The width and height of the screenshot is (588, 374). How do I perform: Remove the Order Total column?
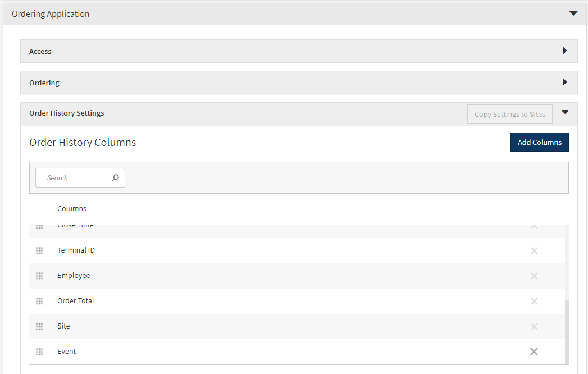point(534,301)
